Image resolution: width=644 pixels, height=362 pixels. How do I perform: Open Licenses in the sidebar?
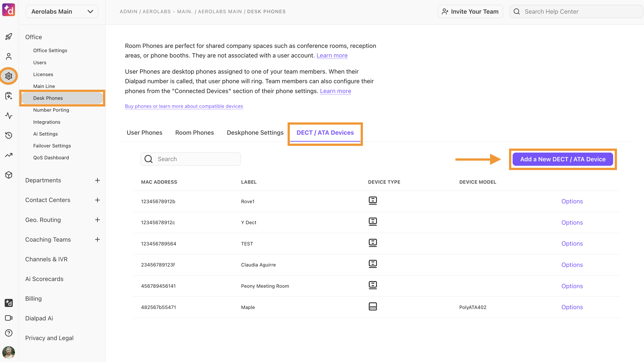[43, 74]
